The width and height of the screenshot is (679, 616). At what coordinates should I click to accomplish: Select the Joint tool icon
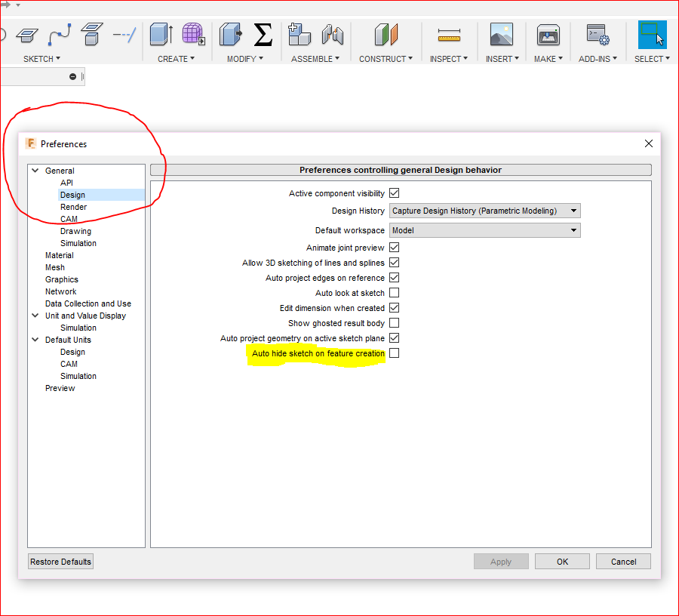[333, 35]
